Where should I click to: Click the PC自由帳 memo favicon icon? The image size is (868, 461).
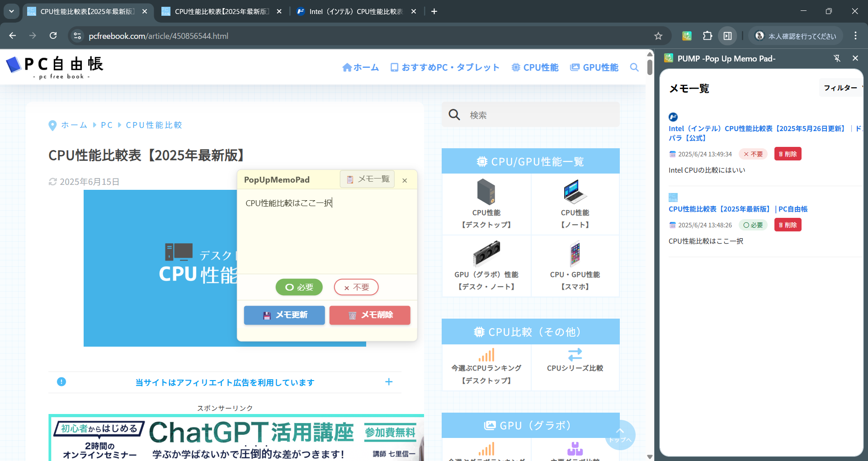pyautogui.click(x=673, y=198)
